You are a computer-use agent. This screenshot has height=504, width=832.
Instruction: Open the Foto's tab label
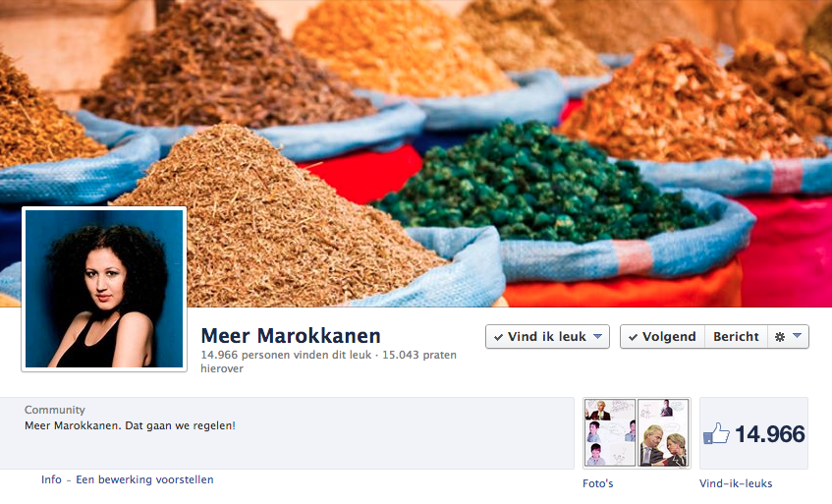click(598, 483)
